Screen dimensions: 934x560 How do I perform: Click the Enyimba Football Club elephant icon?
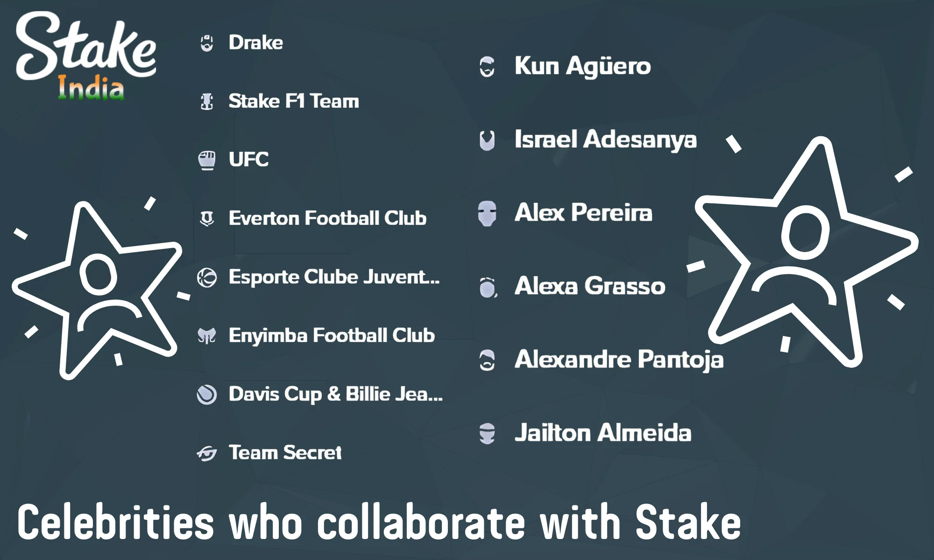click(206, 336)
